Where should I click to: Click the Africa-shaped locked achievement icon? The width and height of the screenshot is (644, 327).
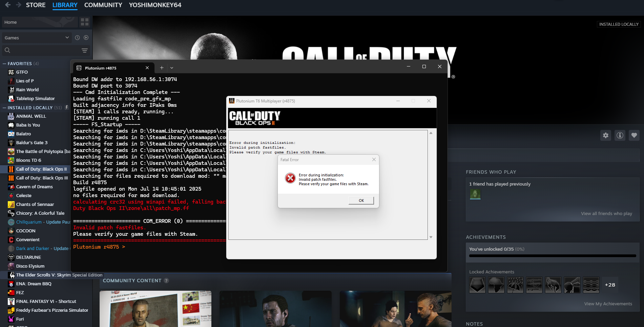tap(496, 285)
